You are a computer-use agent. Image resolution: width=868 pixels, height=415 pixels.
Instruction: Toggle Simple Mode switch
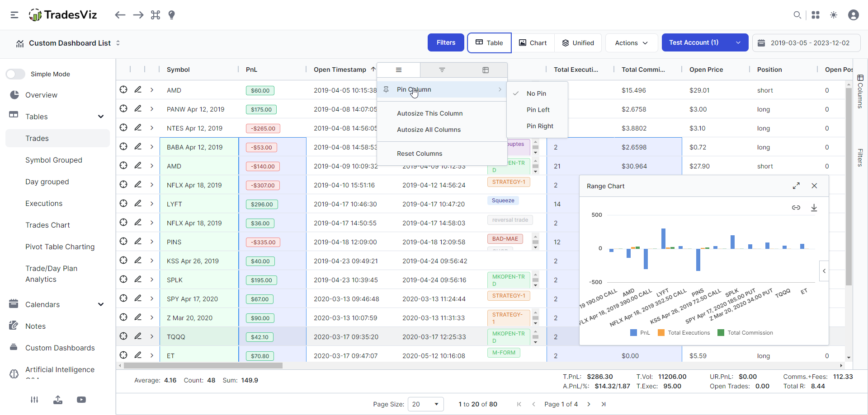click(15, 74)
